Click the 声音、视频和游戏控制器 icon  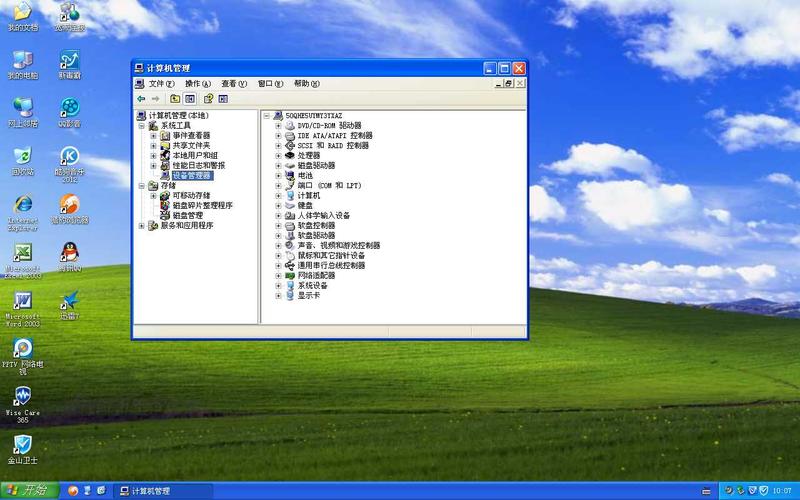coord(290,245)
